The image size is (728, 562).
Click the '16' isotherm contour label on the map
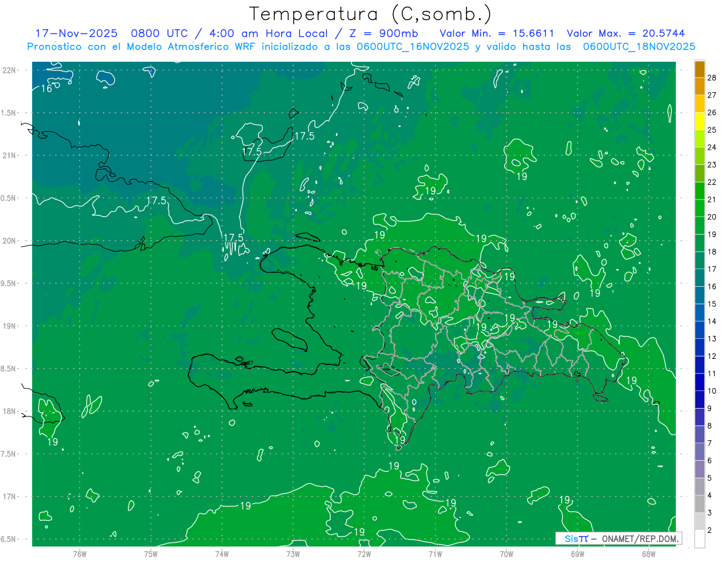46,89
